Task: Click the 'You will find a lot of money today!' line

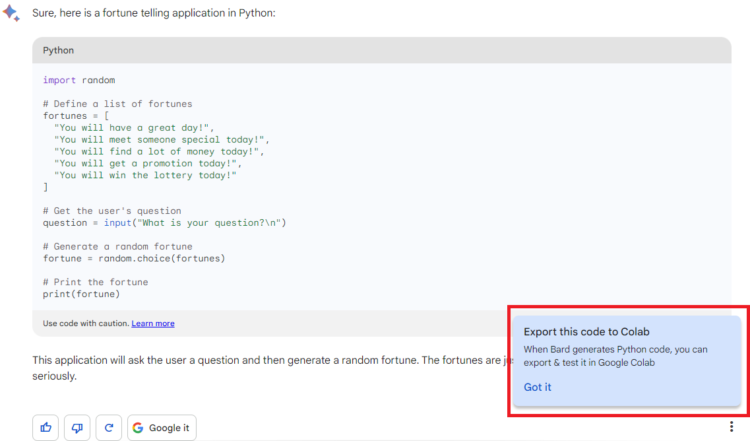Action: (159, 152)
